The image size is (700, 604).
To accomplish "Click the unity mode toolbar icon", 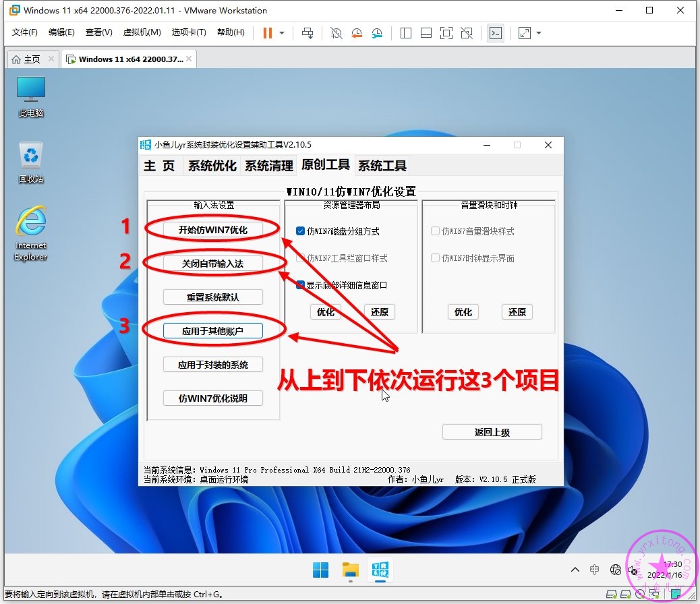I will [467, 33].
